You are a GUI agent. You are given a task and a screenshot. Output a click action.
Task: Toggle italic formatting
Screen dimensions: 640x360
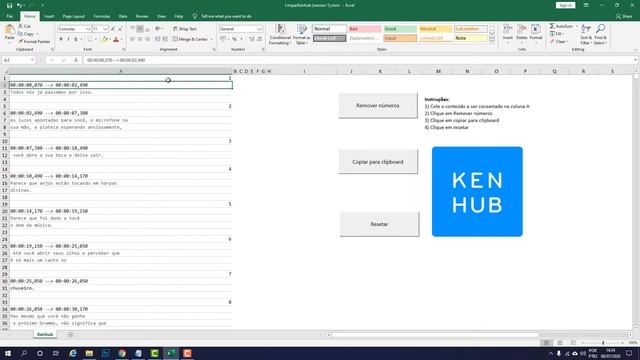(x=68, y=39)
